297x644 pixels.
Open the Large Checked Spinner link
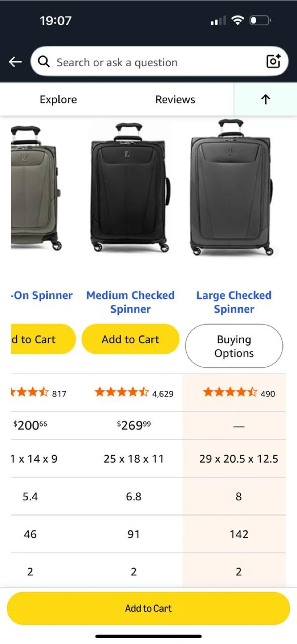(234, 302)
